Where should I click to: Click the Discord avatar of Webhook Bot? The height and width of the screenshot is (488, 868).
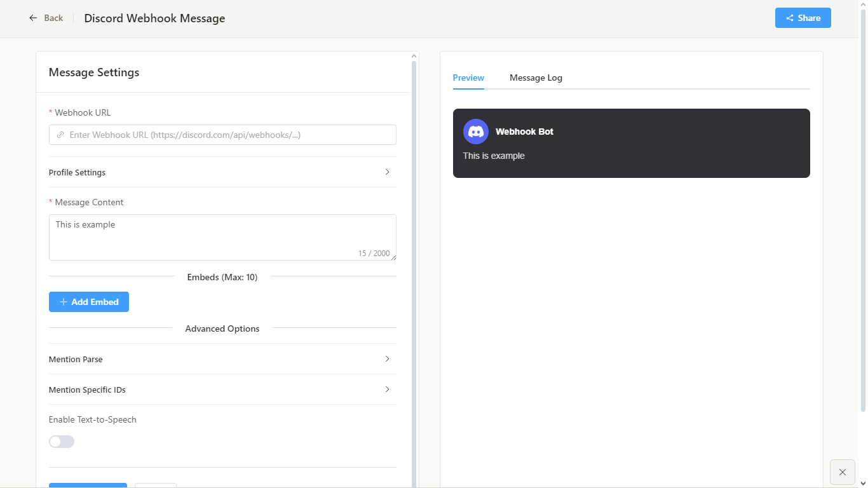click(475, 132)
